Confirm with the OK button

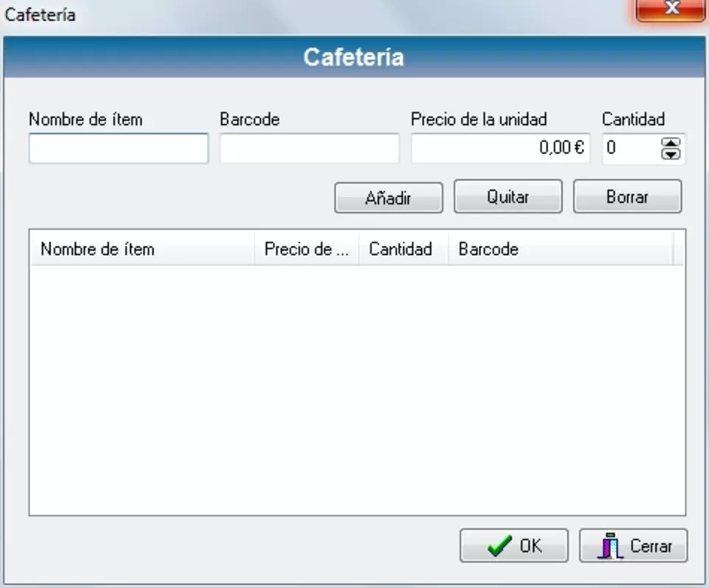click(513, 545)
